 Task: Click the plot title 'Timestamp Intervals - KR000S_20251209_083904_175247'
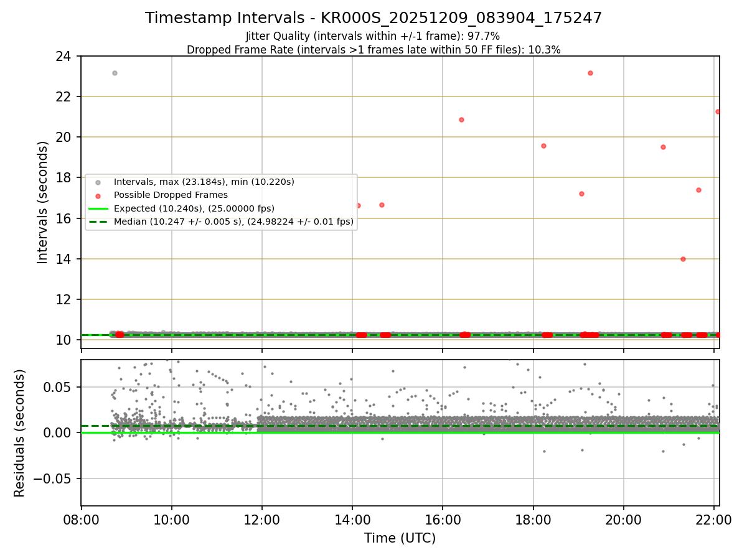tap(374, 18)
